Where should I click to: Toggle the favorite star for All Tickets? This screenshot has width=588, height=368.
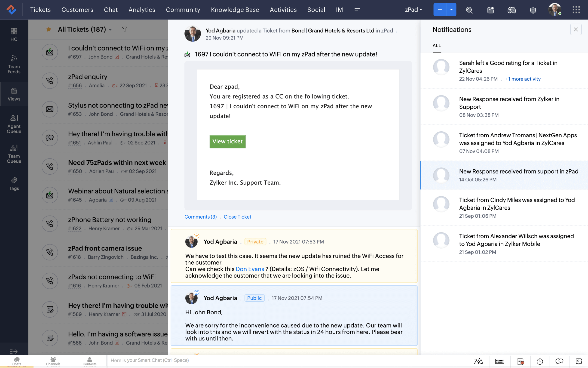49,29
